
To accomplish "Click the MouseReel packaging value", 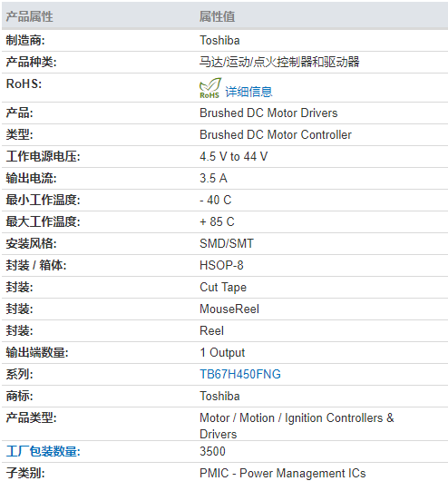I will click(229, 309).
